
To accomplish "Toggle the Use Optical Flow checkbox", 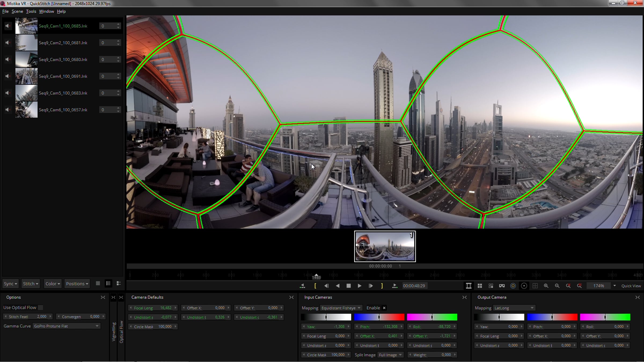I will (x=41, y=308).
